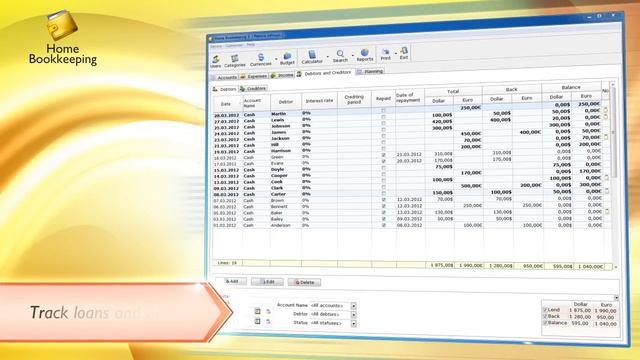This screenshot has width=640, height=360.
Task: Uncheck the Balance summary checkbox
Action: (x=545, y=323)
